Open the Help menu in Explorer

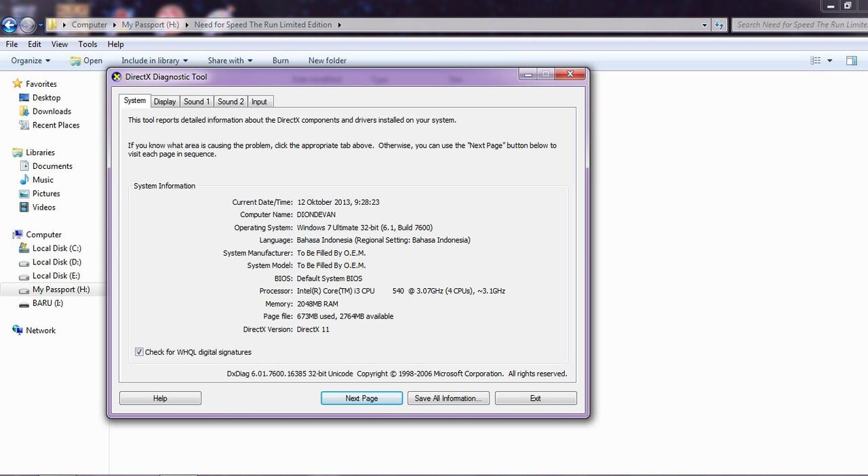pyautogui.click(x=115, y=44)
